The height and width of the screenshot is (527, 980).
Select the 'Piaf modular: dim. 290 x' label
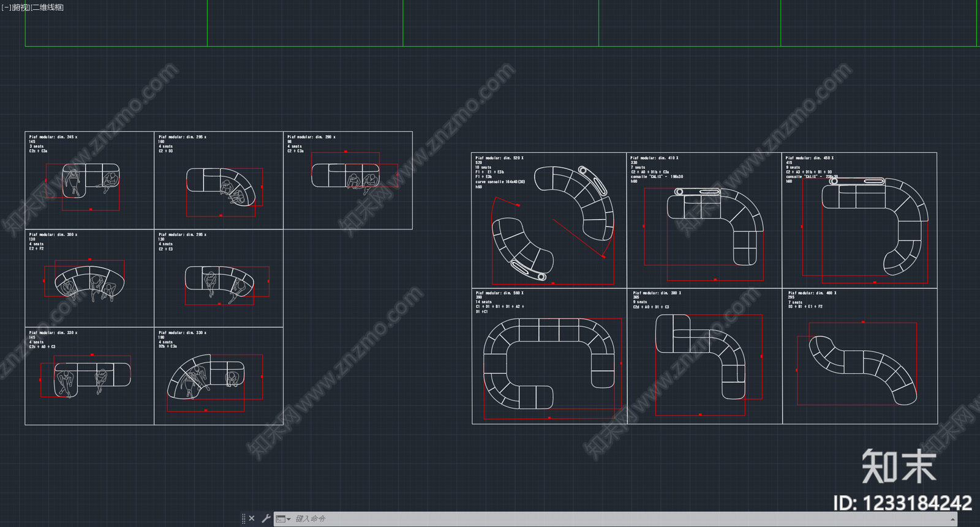click(311, 137)
